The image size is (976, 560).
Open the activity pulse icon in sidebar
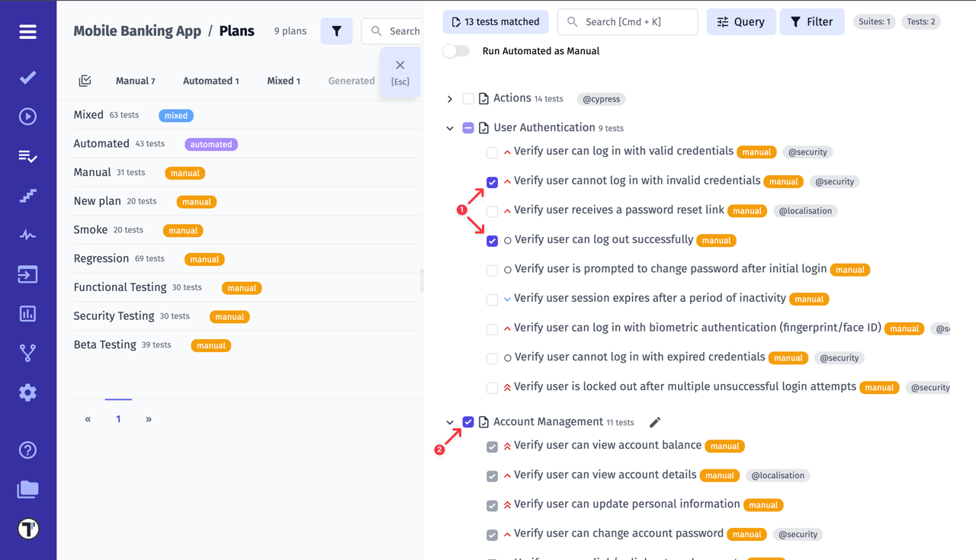point(27,235)
